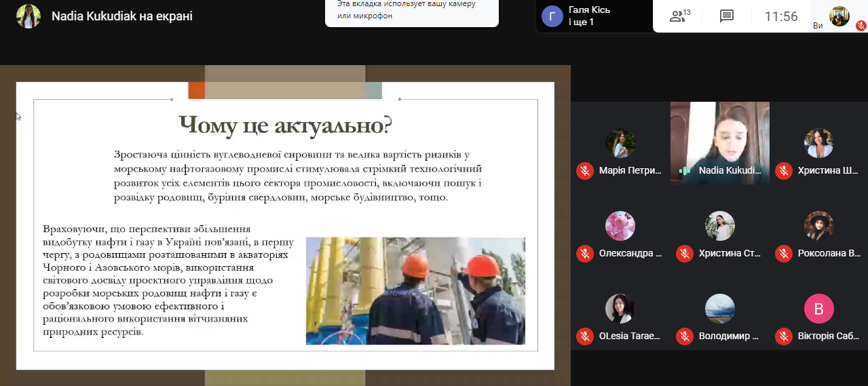Image resolution: width=868 pixels, height=386 pixels.
Task: Click muted mic icon for Олександра
Action: (584, 254)
